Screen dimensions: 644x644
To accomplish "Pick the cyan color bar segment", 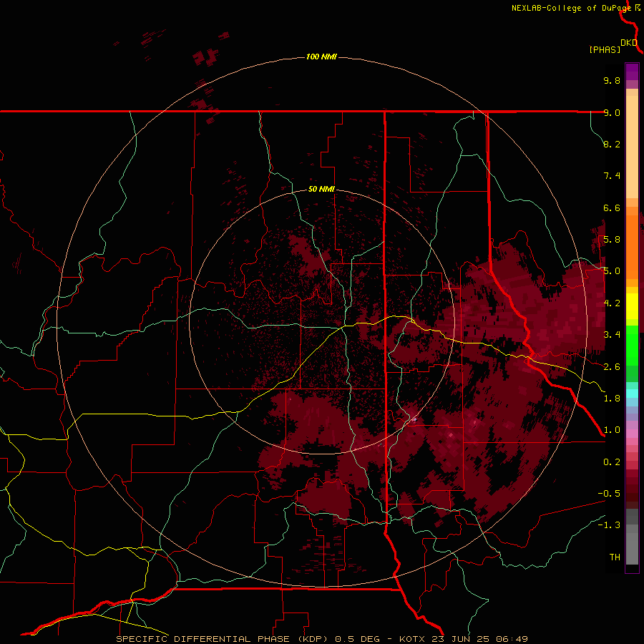I will pyautogui.click(x=632, y=394).
